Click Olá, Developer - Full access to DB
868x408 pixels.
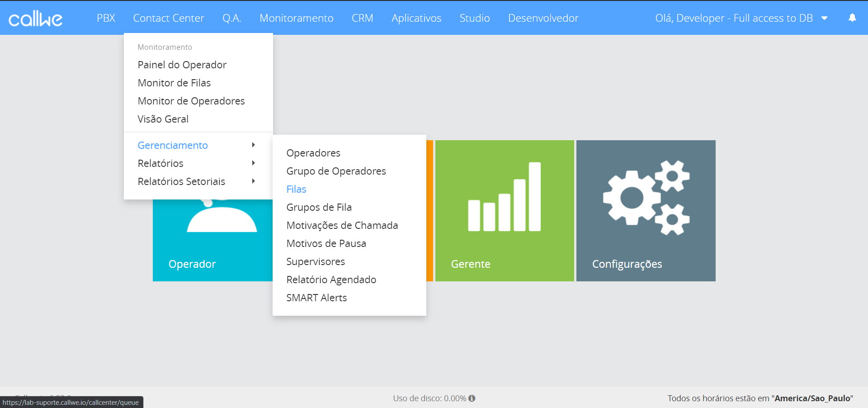pyautogui.click(x=734, y=18)
